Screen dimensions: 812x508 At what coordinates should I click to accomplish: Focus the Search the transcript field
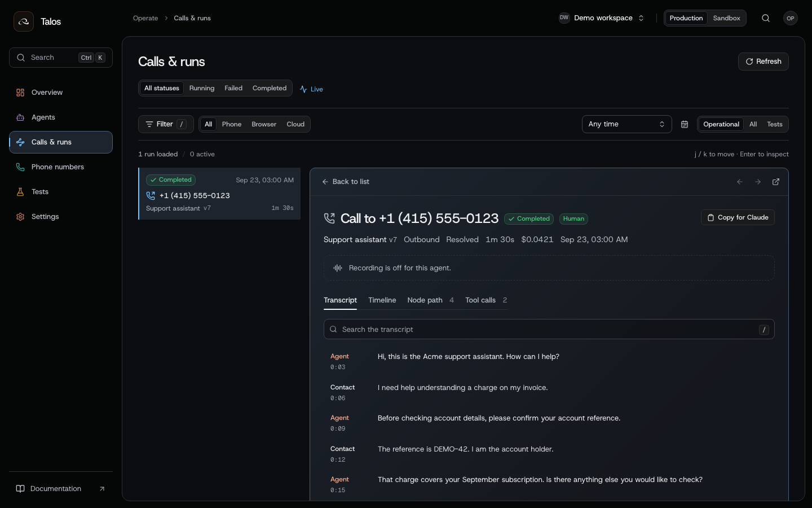click(x=549, y=329)
